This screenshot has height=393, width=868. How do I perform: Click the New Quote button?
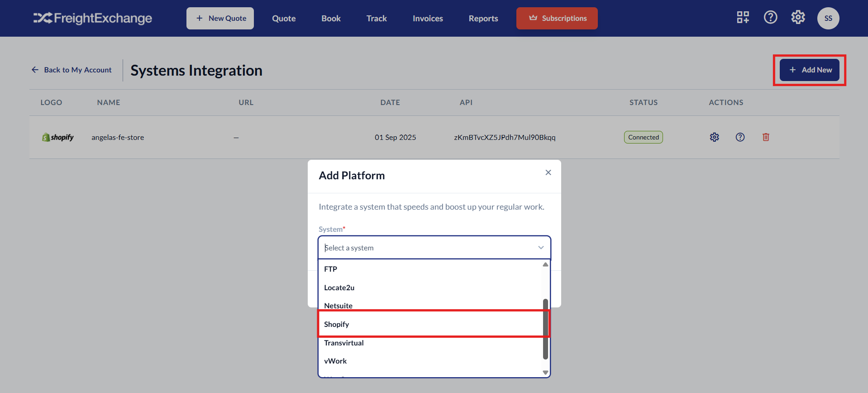[220, 18]
